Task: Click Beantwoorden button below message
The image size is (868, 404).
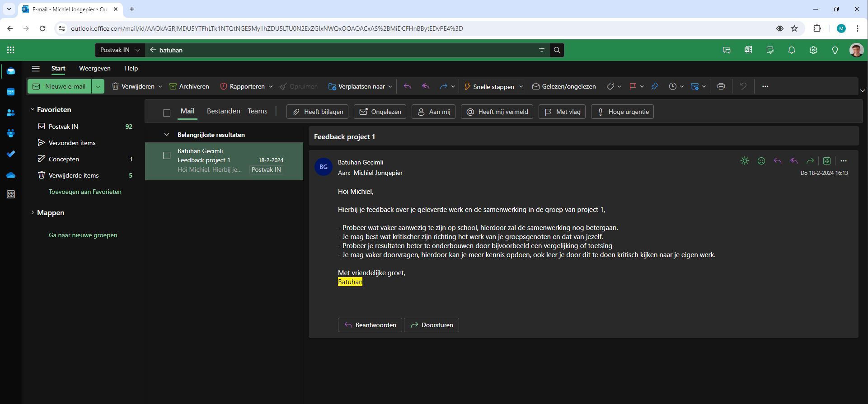Action: 370,325
